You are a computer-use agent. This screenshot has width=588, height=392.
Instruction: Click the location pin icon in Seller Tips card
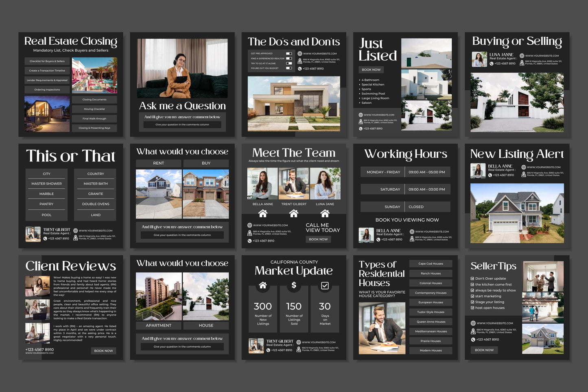[473, 331]
